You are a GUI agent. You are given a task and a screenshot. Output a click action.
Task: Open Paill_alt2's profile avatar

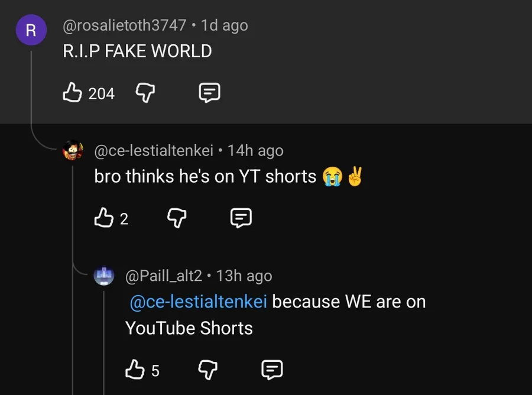[104, 276]
